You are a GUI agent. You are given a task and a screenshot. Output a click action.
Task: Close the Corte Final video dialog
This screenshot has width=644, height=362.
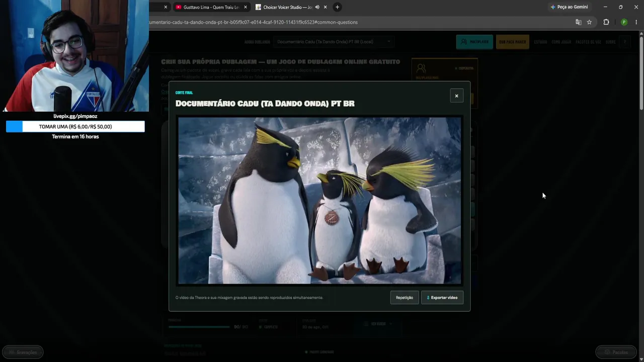click(456, 96)
